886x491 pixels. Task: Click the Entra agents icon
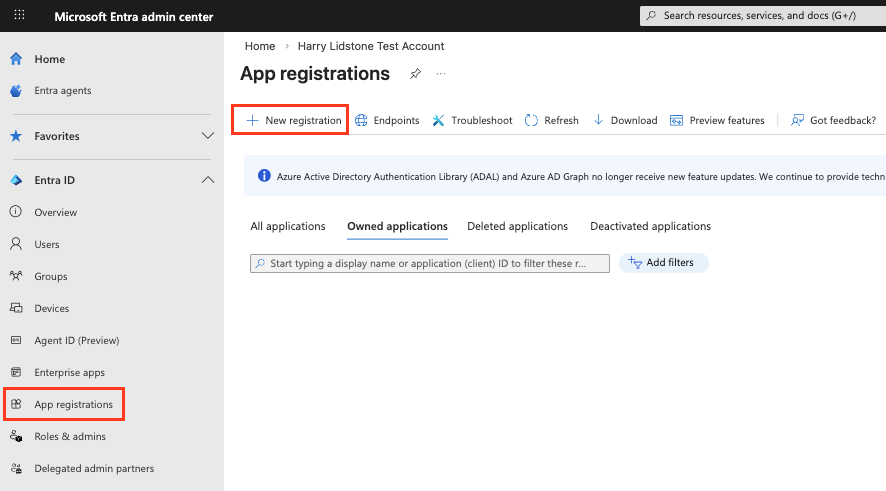coord(16,90)
